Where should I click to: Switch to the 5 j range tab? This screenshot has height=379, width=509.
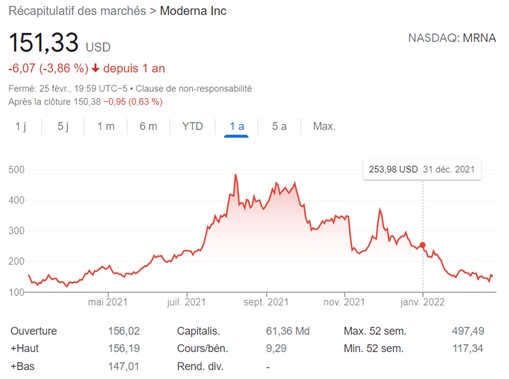click(63, 126)
